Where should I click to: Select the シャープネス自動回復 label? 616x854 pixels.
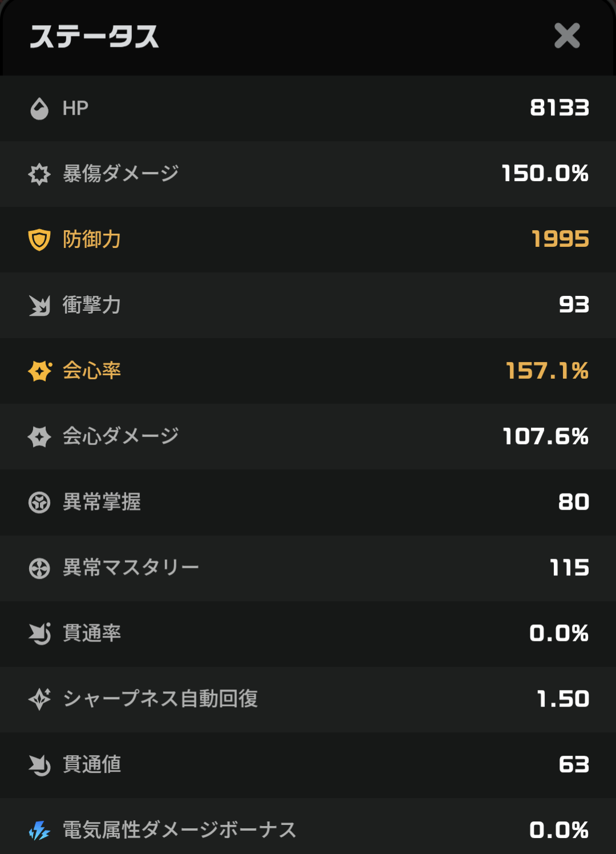click(160, 699)
